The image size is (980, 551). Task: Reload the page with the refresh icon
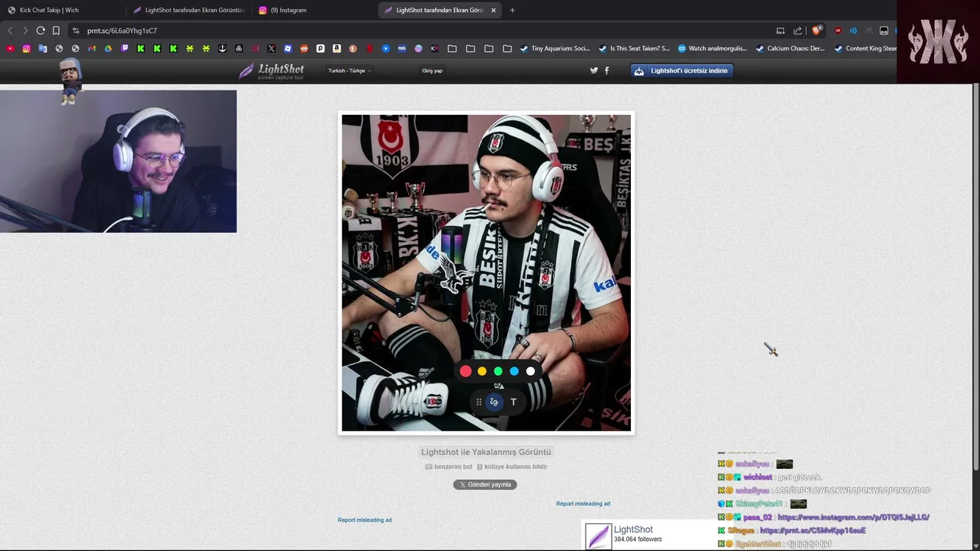pos(41,31)
